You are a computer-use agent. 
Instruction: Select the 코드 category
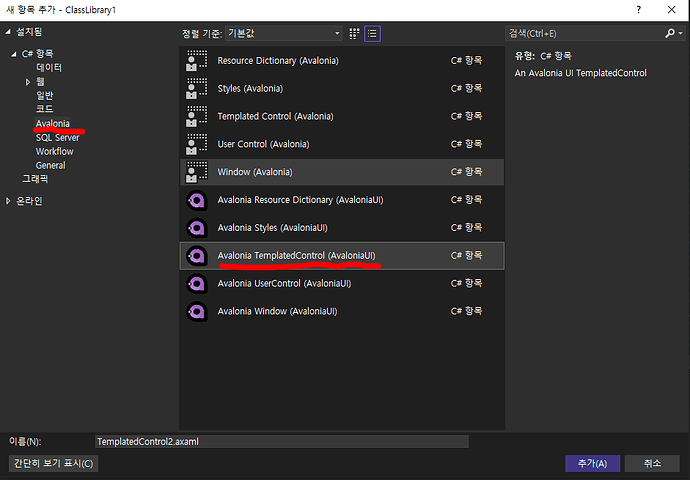coord(44,109)
